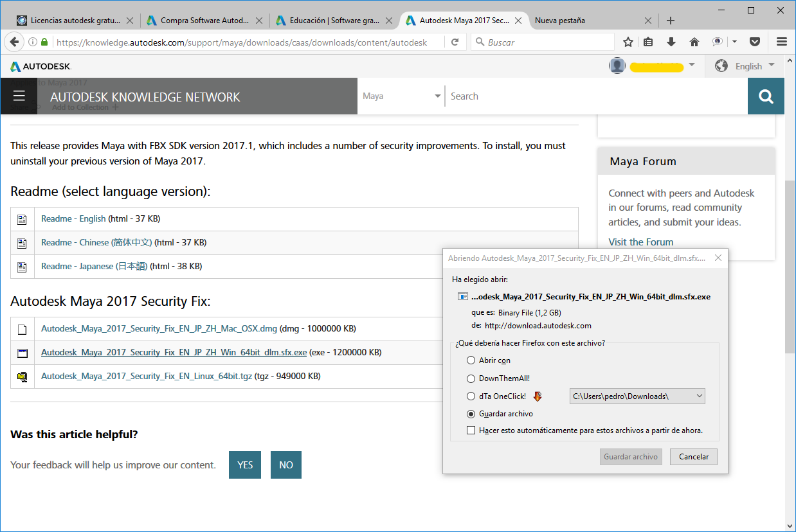The height and width of the screenshot is (532, 796).
Task: Click the chat bubble eye toolbar icon
Action: point(718,42)
